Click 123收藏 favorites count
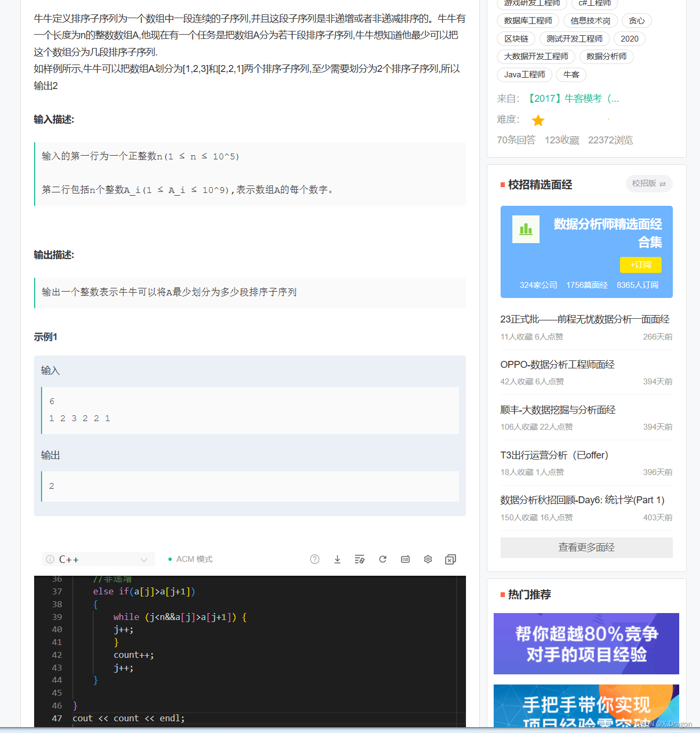Image resolution: width=700 pixels, height=733 pixels. 562,140
